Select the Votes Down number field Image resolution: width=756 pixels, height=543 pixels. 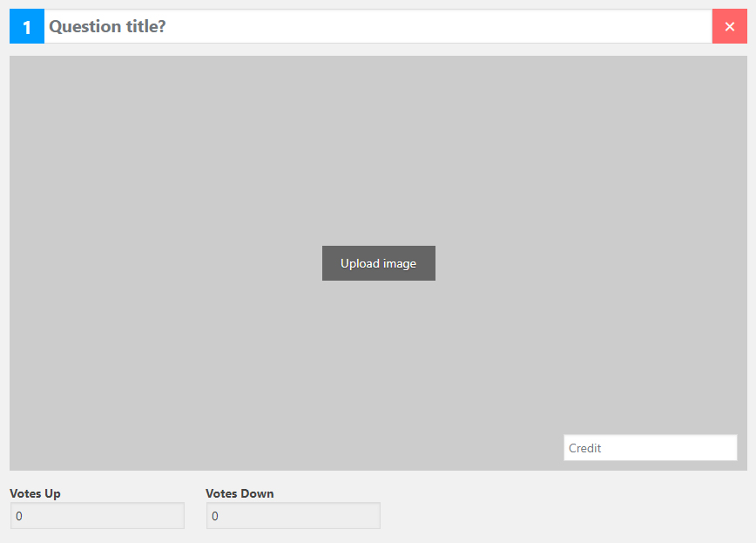coord(293,516)
